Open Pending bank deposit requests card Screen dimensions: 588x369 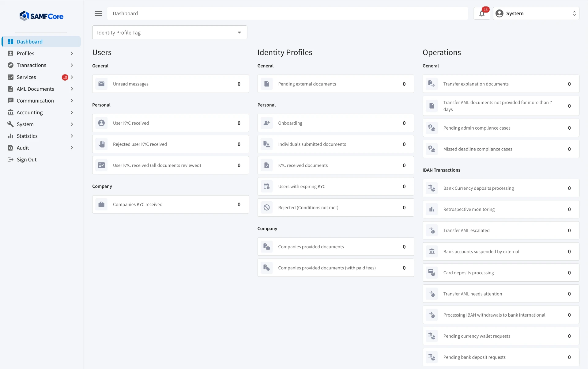click(501, 357)
